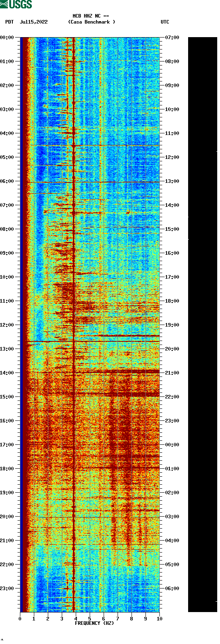Click the 'PDT' timezone label

tap(10, 22)
